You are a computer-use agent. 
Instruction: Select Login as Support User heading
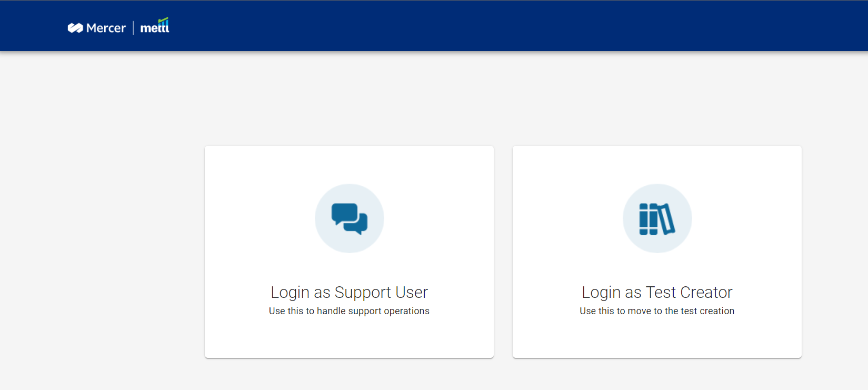point(350,292)
